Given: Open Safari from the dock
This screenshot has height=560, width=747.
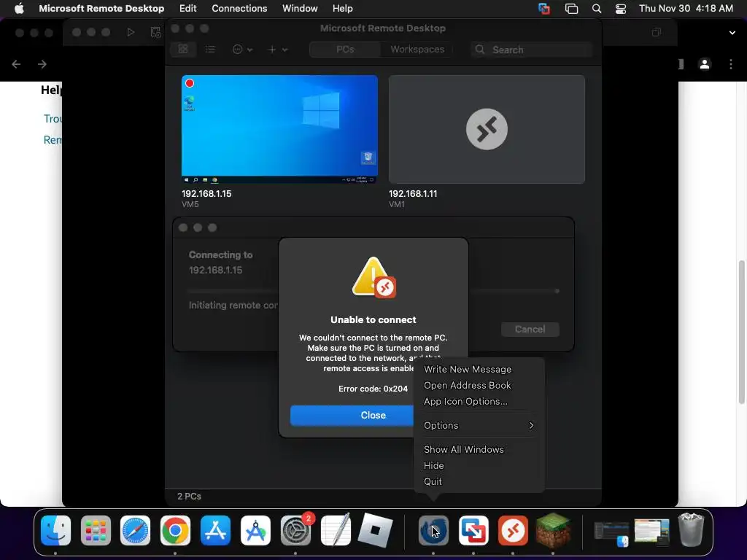Looking at the screenshot, I should click(135, 530).
